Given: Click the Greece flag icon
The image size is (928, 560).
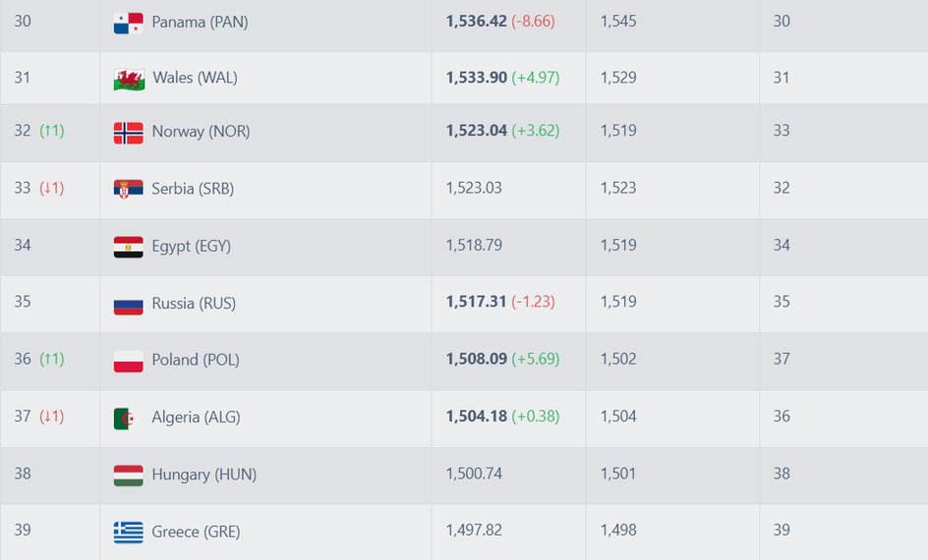Looking at the screenshot, I should coord(128,532).
